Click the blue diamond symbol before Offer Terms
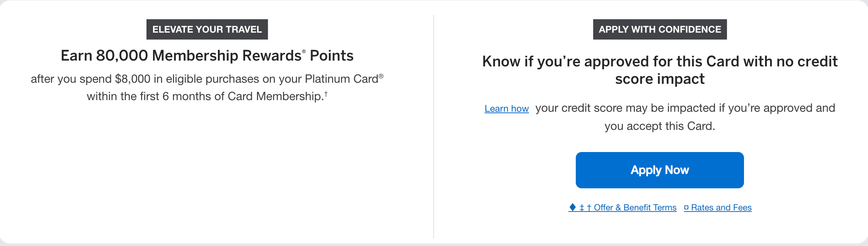This screenshot has width=868, height=246. click(573, 207)
